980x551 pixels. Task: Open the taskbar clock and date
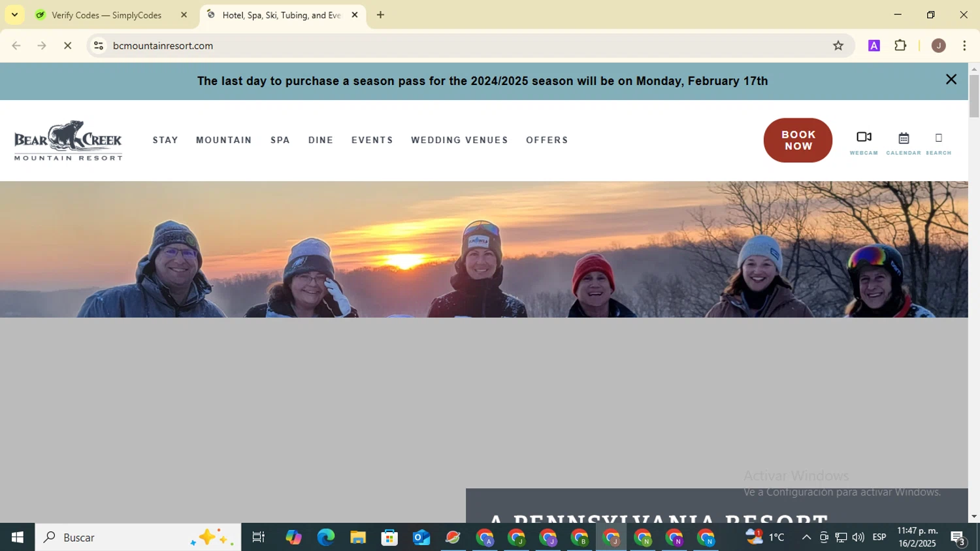click(917, 537)
